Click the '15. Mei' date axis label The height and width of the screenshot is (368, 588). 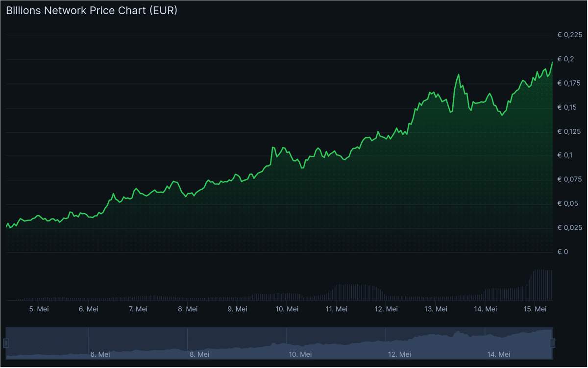(535, 309)
